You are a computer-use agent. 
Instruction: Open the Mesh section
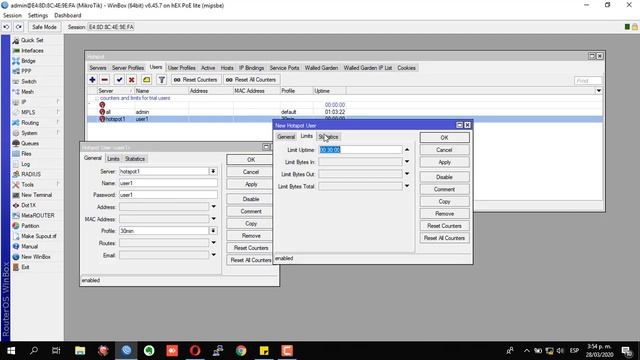[27, 92]
